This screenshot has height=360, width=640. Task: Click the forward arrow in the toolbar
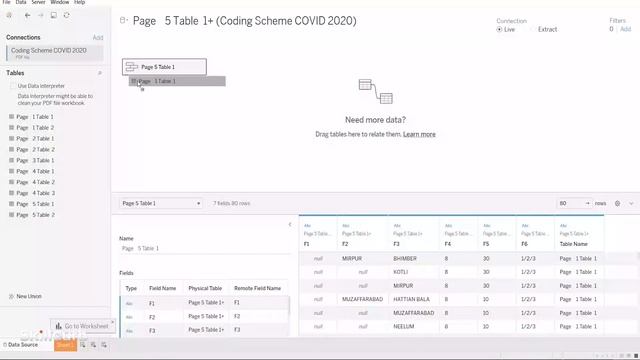[x=40, y=15]
